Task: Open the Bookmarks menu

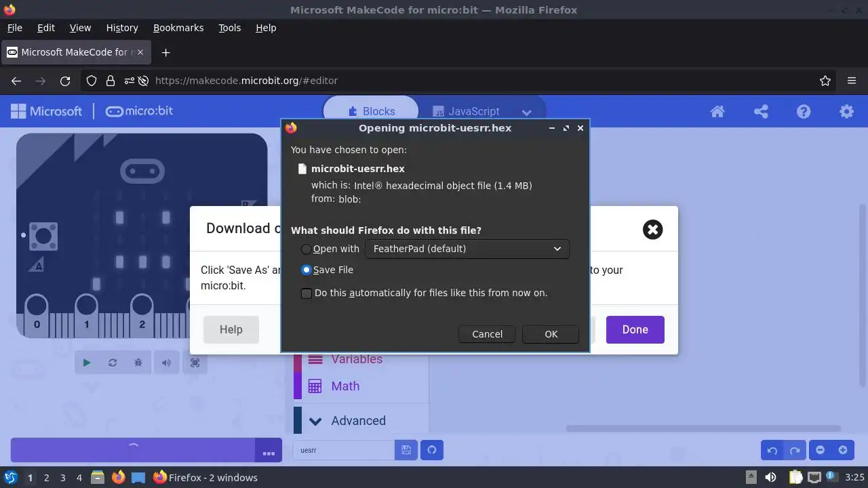Action: point(178,28)
